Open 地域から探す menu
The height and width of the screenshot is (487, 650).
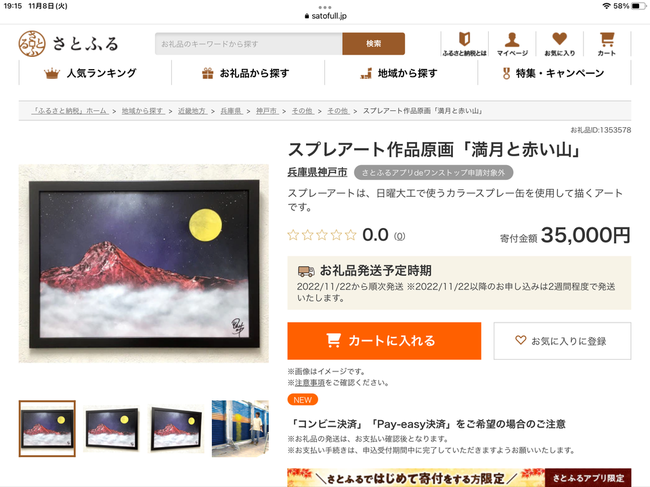[401, 73]
